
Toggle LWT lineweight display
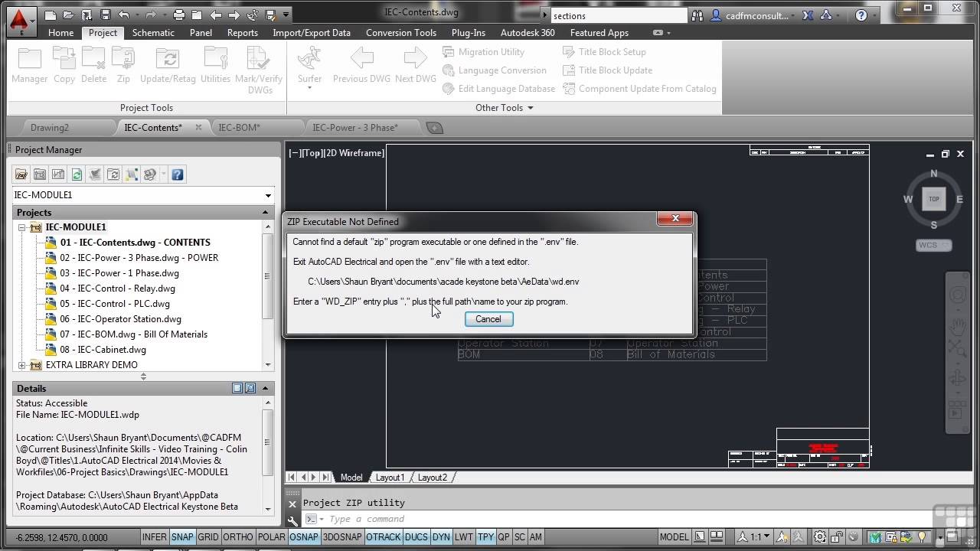tap(464, 536)
